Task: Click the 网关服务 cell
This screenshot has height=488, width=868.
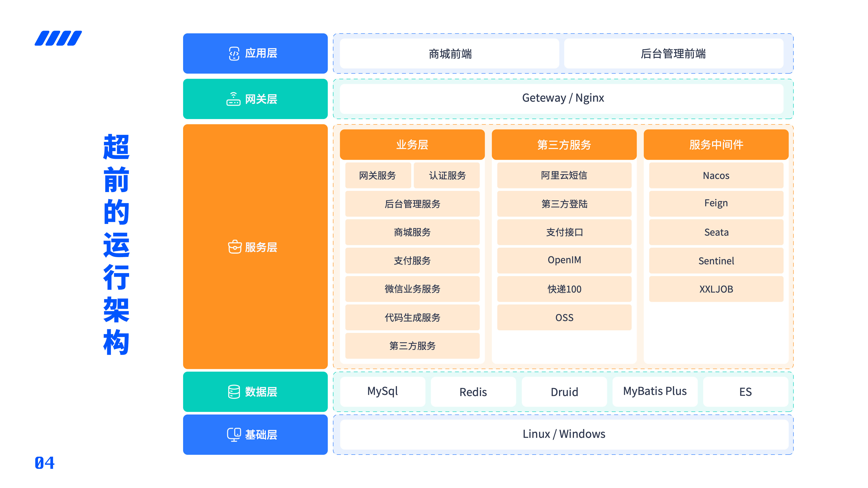Action: click(x=378, y=176)
